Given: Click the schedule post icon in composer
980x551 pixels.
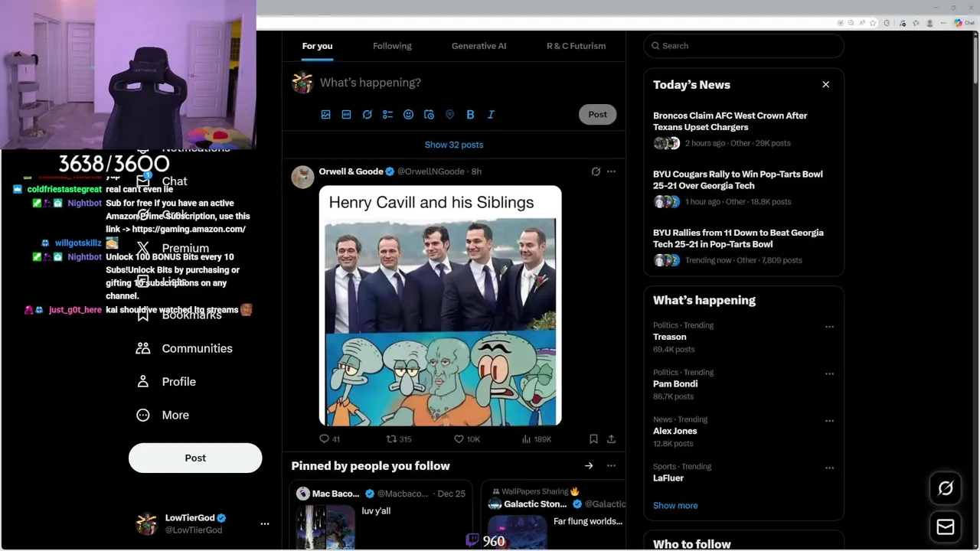Looking at the screenshot, I should pos(429,115).
